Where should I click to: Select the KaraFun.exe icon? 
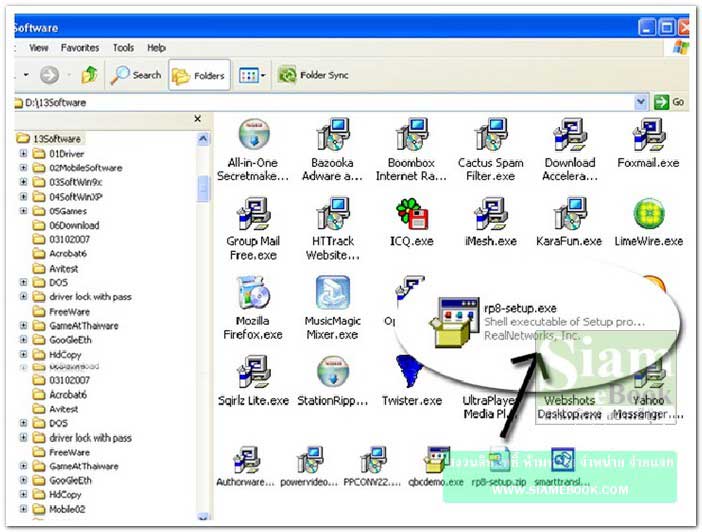tap(569, 214)
